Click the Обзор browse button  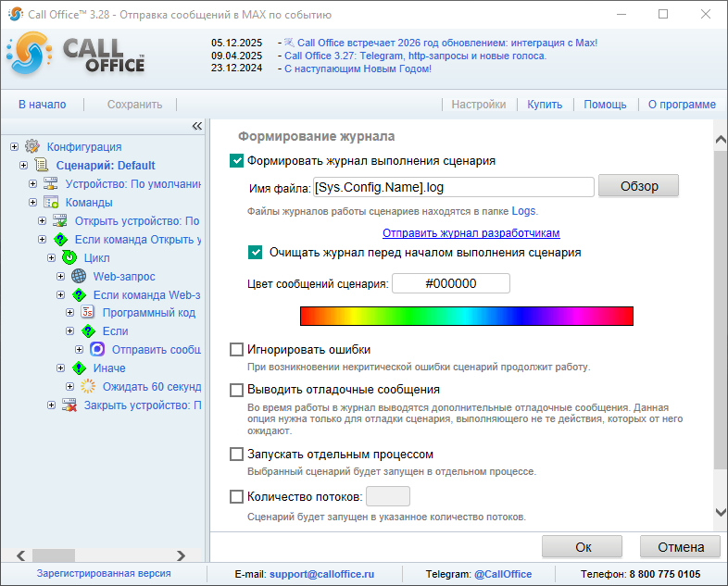(x=638, y=186)
